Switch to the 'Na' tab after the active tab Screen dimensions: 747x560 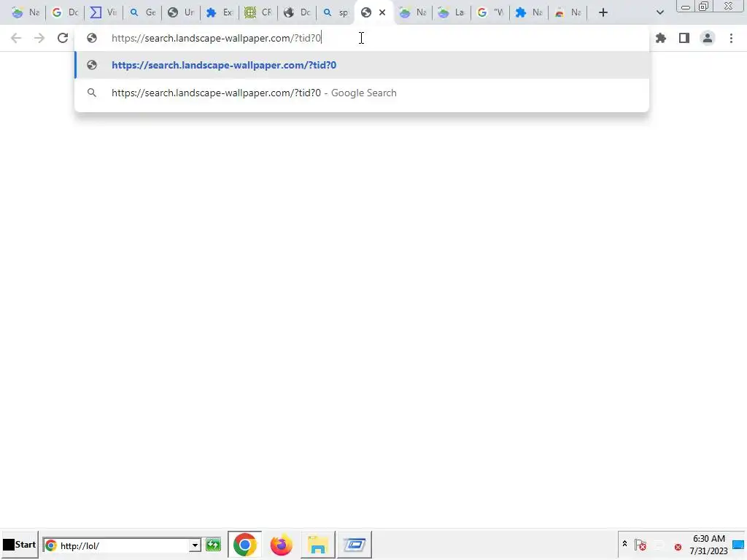[413, 13]
